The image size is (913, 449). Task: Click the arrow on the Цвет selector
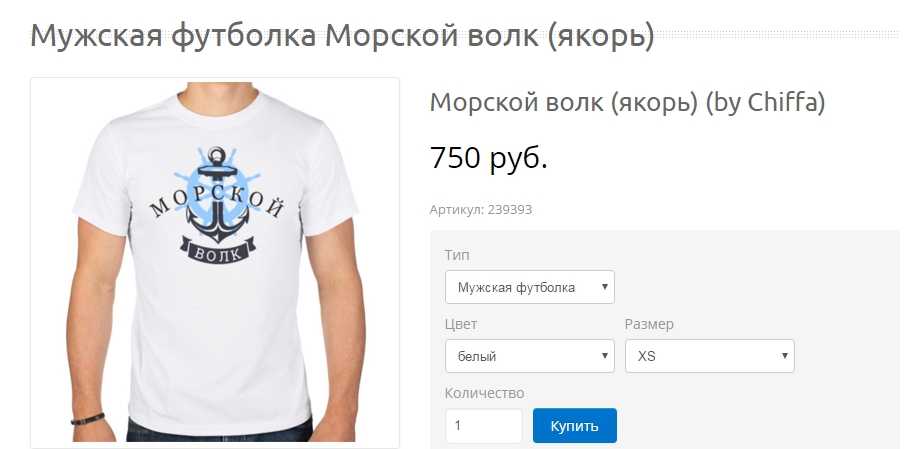coord(604,356)
